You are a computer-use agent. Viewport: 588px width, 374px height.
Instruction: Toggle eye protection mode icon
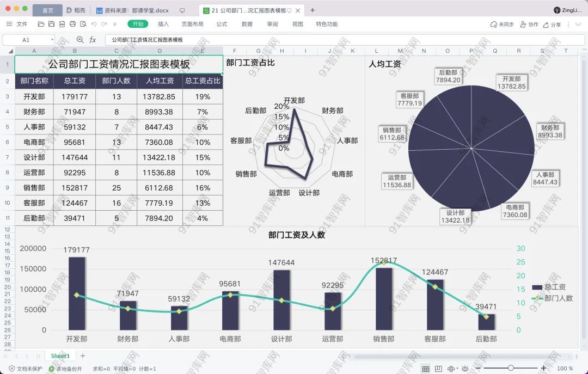[465, 369]
